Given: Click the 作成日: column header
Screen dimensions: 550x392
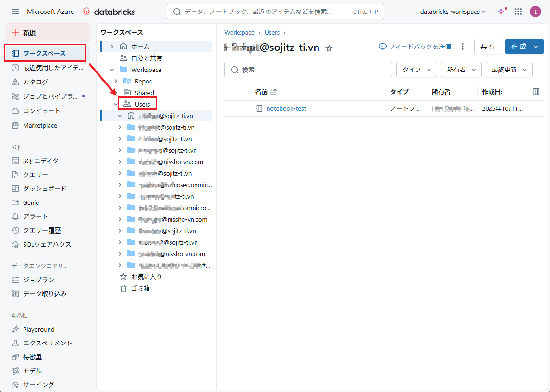Looking at the screenshot, I should point(492,92).
